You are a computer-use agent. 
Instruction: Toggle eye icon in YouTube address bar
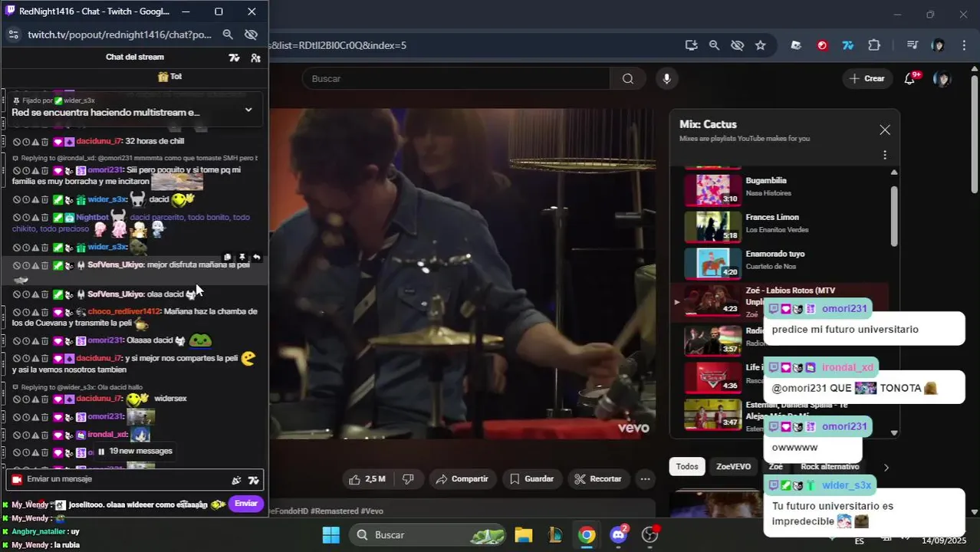[x=737, y=45]
